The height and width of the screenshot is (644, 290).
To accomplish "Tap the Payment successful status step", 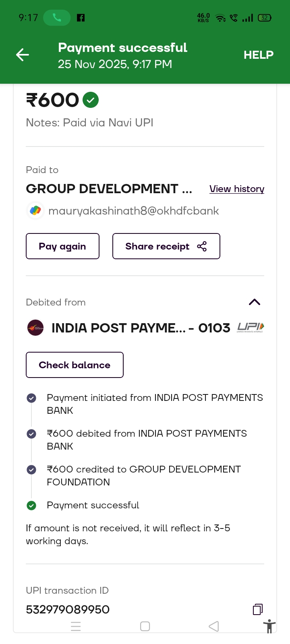I will pos(93,505).
